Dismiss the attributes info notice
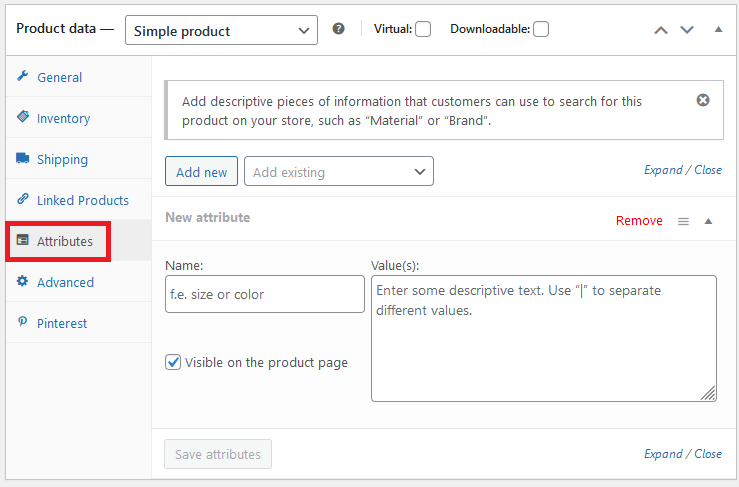Image resolution: width=739 pixels, height=487 pixels. click(x=703, y=100)
